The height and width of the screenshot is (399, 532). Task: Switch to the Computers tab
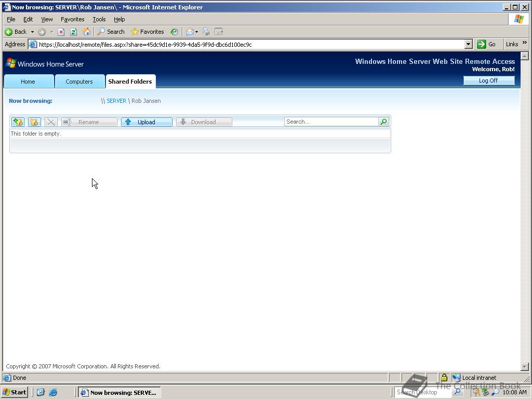pyautogui.click(x=79, y=82)
